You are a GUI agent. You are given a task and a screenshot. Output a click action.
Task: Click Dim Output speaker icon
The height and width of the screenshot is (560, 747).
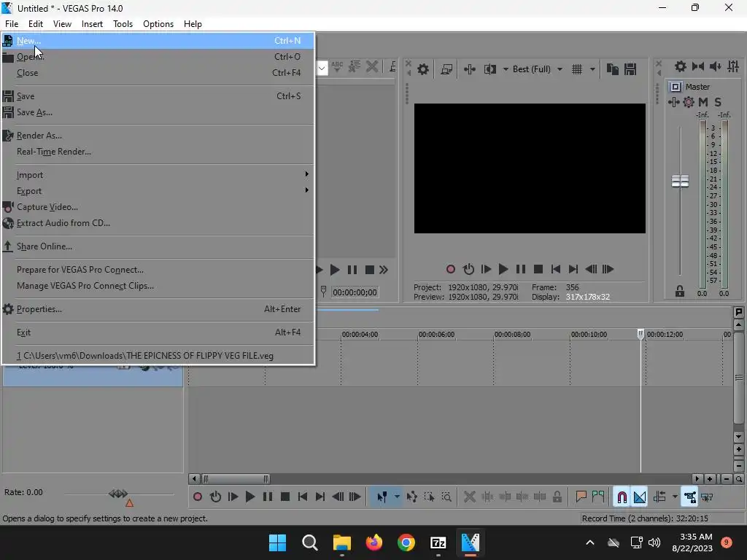tap(715, 66)
